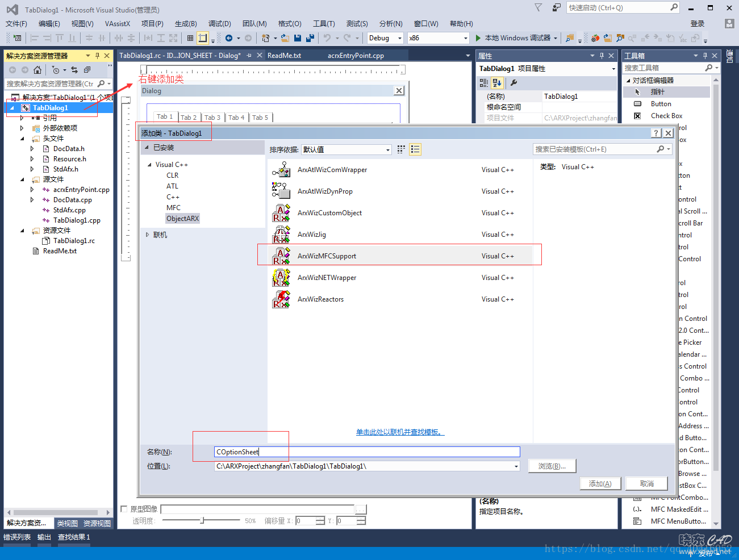
Task: Open the File menu
Action: point(16,23)
